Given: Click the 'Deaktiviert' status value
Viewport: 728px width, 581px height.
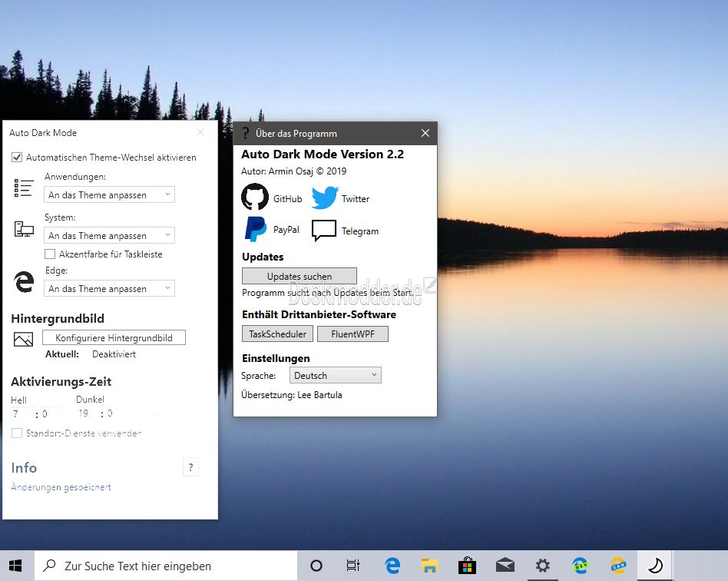Looking at the screenshot, I should (x=114, y=354).
